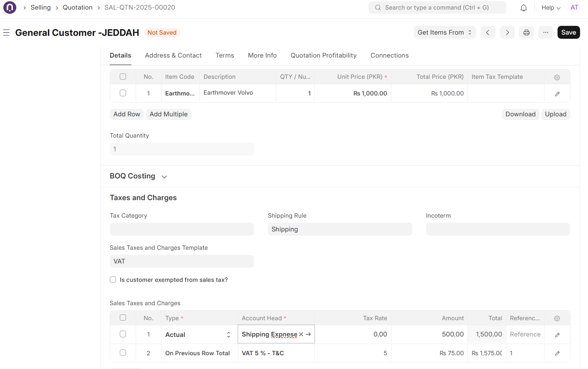
Task: Open items table settings gear
Action: click(557, 77)
